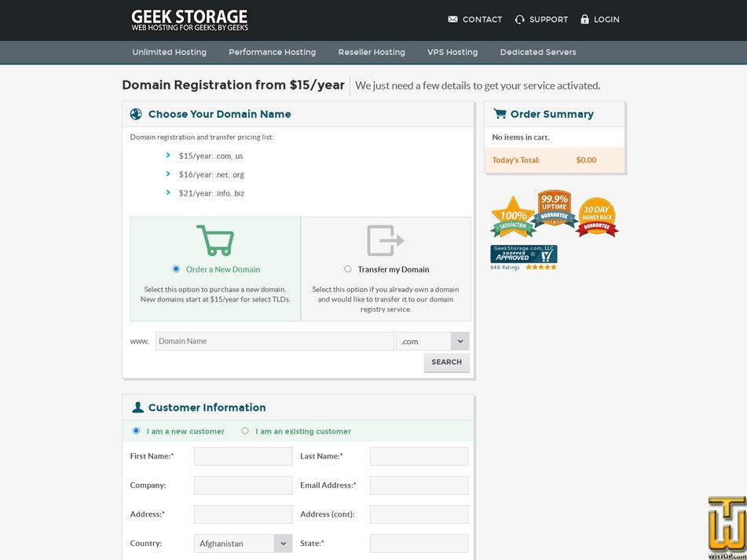
Task: Click the envelope Contact icon
Action: pyautogui.click(x=452, y=20)
